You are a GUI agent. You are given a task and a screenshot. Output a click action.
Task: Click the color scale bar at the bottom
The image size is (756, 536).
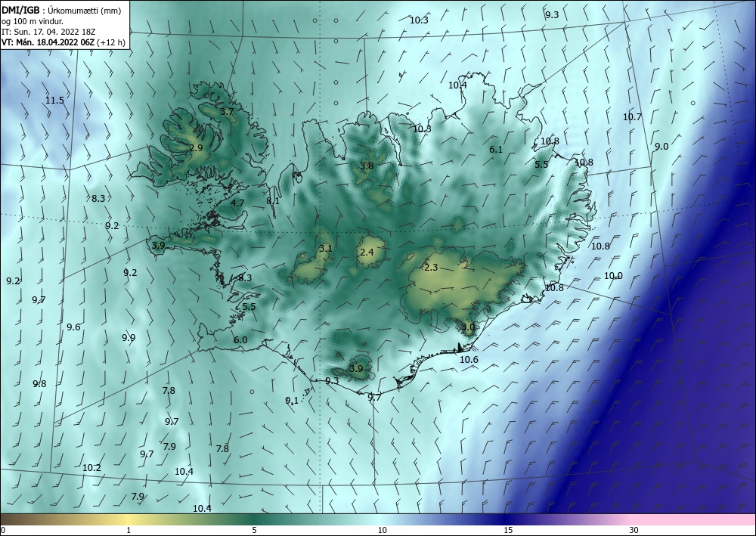tap(378, 519)
